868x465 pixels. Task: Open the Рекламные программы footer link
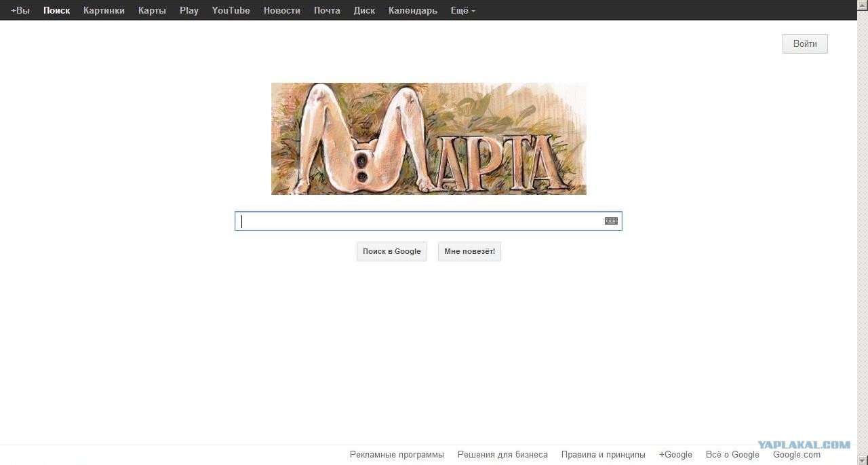pyautogui.click(x=397, y=455)
